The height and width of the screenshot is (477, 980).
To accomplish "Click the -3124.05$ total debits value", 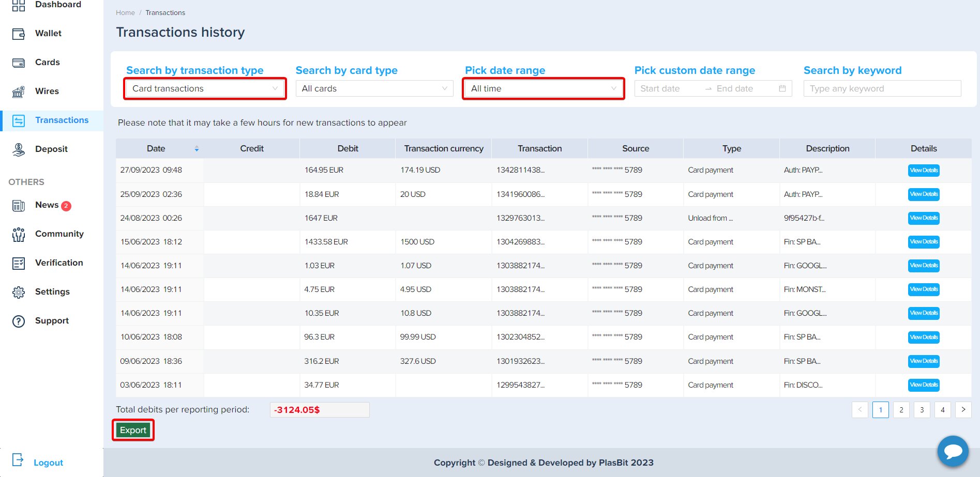I will tap(320, 410).
